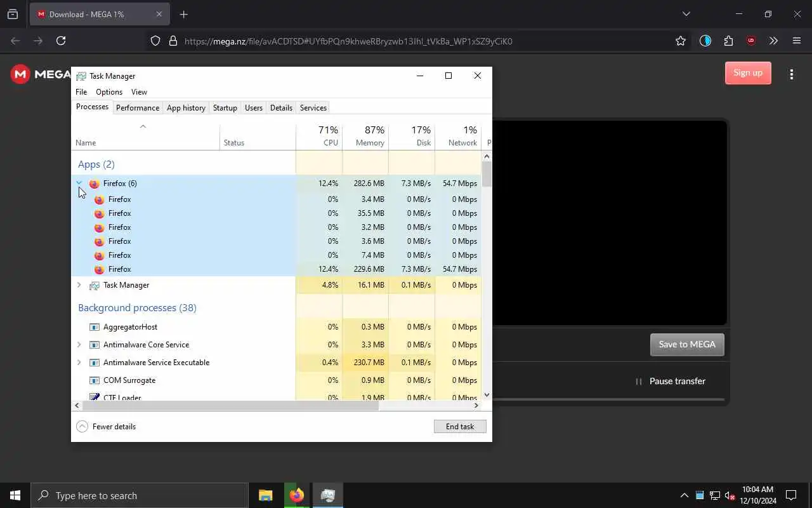Click MEGA logo icon on page
Viewport: 812px width, 508px height.
(x=20, y=74)
